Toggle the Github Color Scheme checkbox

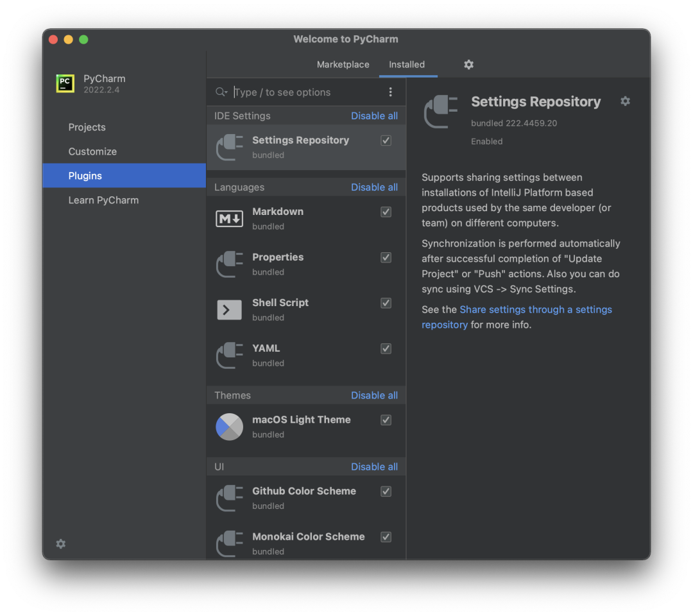386,492
